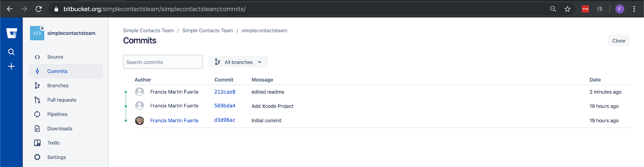Viewport: 644px width, 167px height.
Task: Open Pull requests page
Action: tap(62, 100)
